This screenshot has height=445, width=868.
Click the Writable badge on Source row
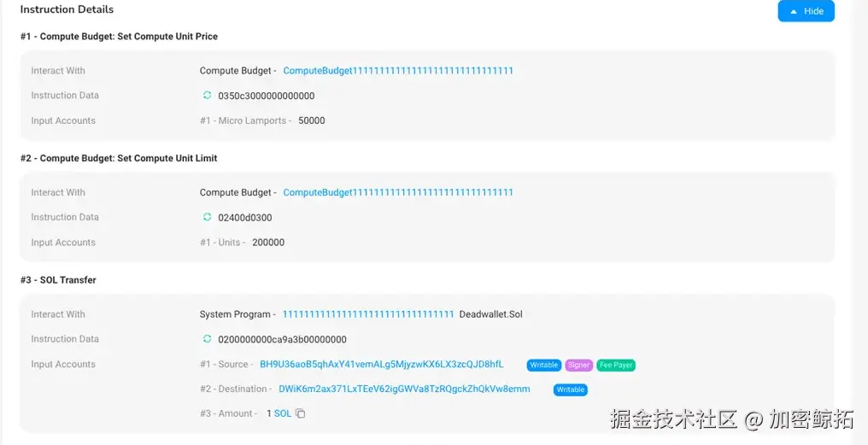click(543, 366)
